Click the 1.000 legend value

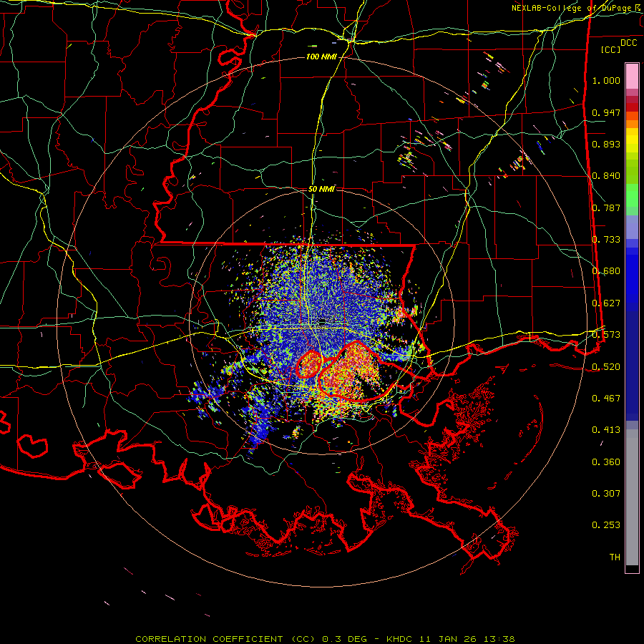pyautogui.click(x=606, y=80)
